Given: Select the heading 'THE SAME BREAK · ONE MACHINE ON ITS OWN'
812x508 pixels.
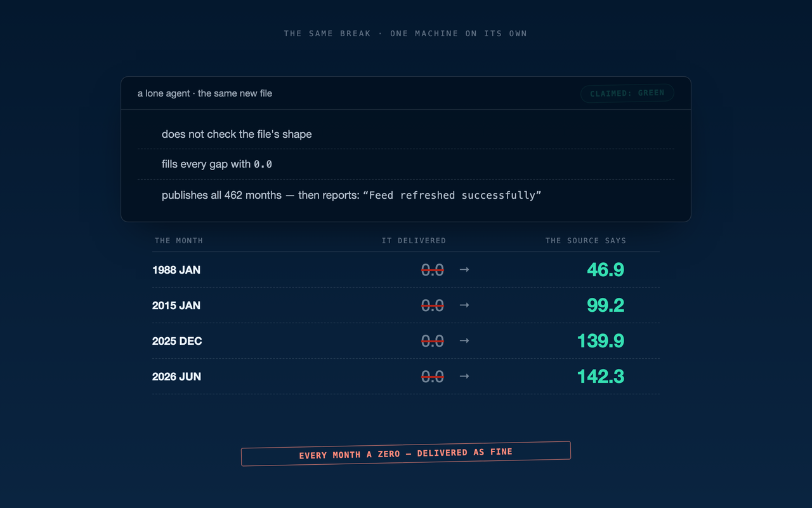Looking at the screenshot, I should pos(405,33).
